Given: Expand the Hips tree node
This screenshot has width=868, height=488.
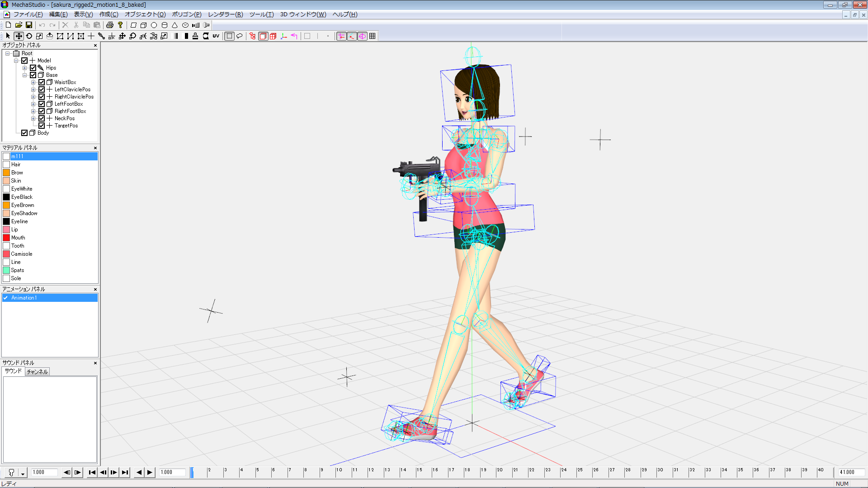Looking at the screenshot, I should pos(25,68).
